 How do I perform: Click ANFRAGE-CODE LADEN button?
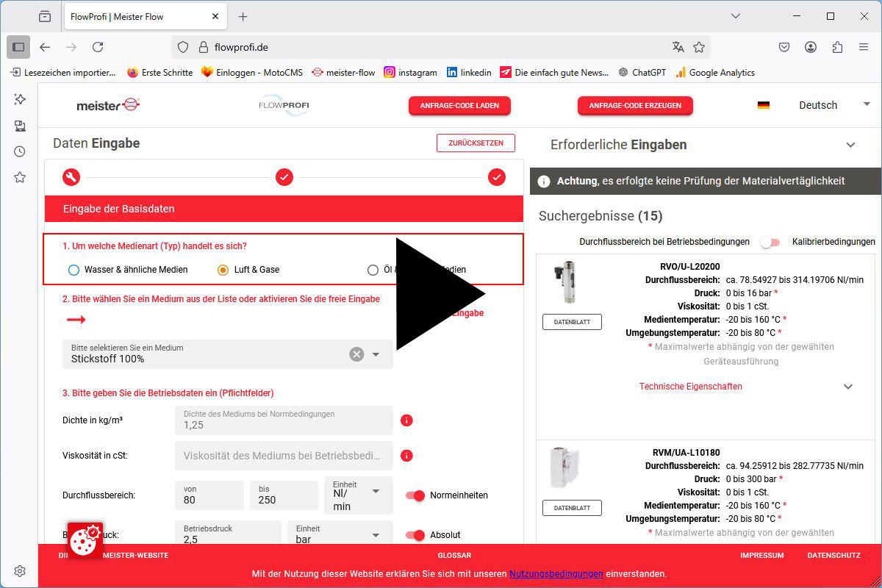tap(459, 105)
